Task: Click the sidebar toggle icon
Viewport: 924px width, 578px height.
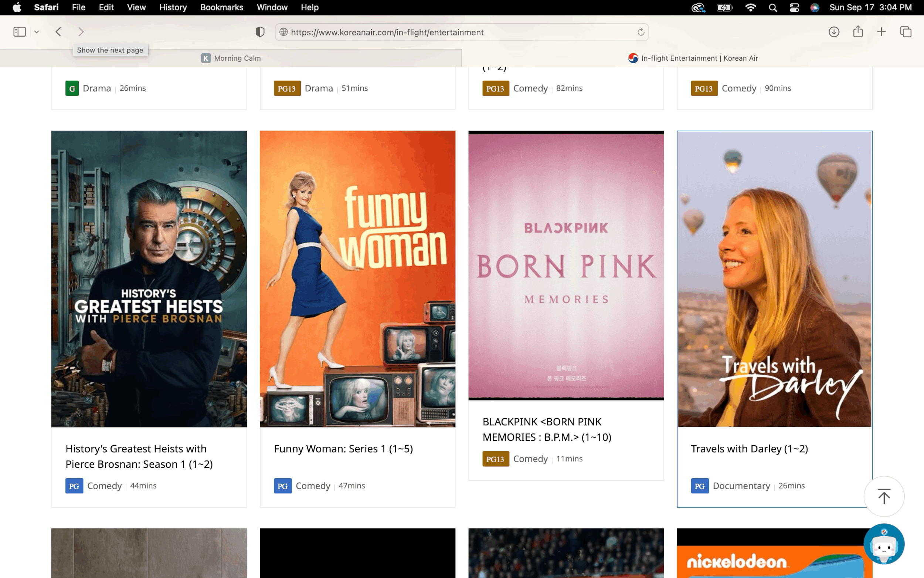Action: coord(20,32)
